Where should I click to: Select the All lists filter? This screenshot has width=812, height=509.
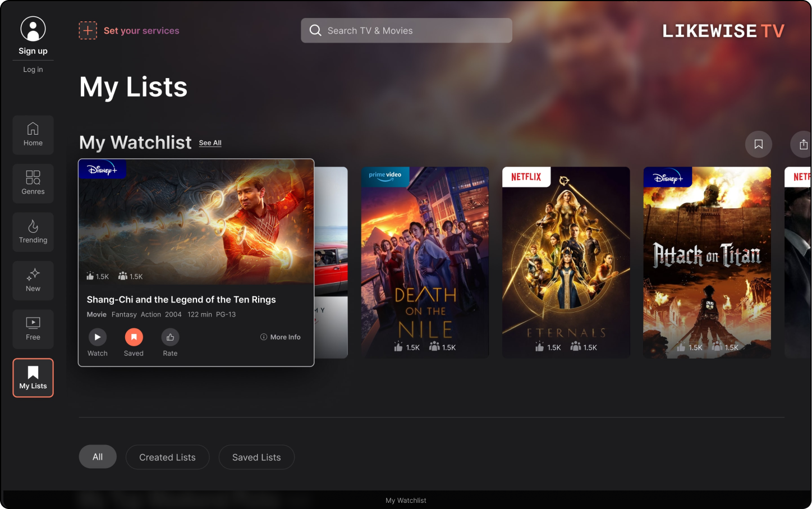click(x=98, y=457)
